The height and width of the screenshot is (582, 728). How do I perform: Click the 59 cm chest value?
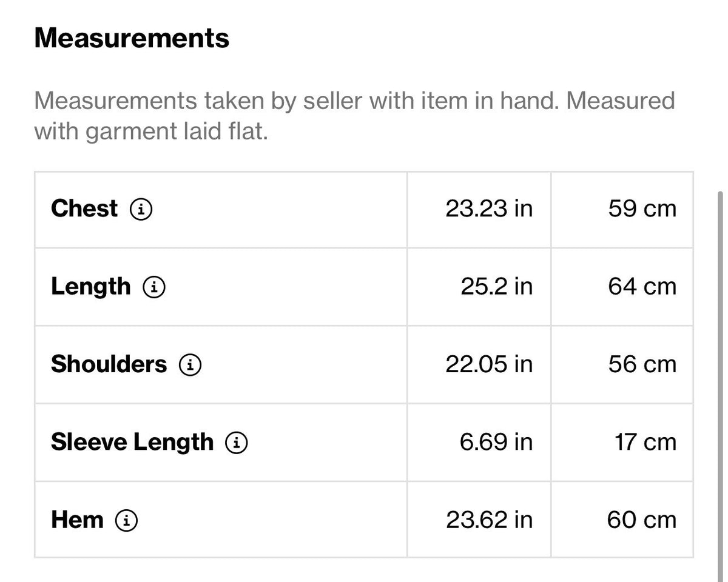[642, 209]
